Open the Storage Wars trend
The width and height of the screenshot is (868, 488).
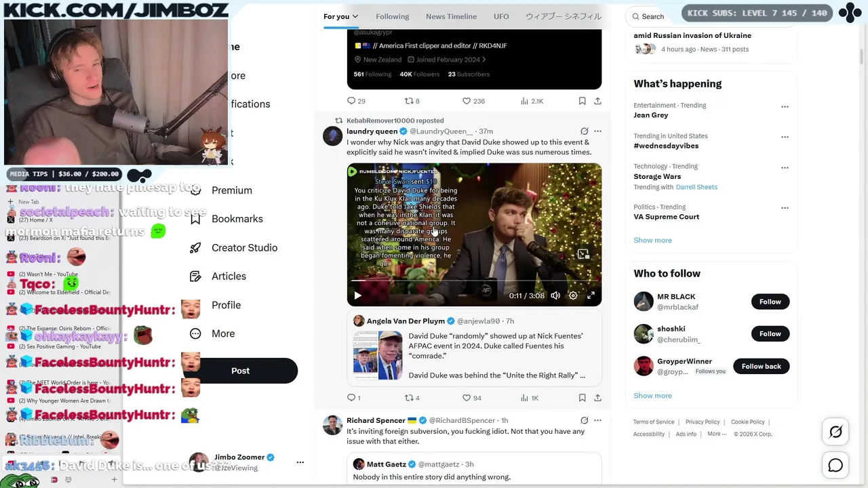[x=657, y=177]
